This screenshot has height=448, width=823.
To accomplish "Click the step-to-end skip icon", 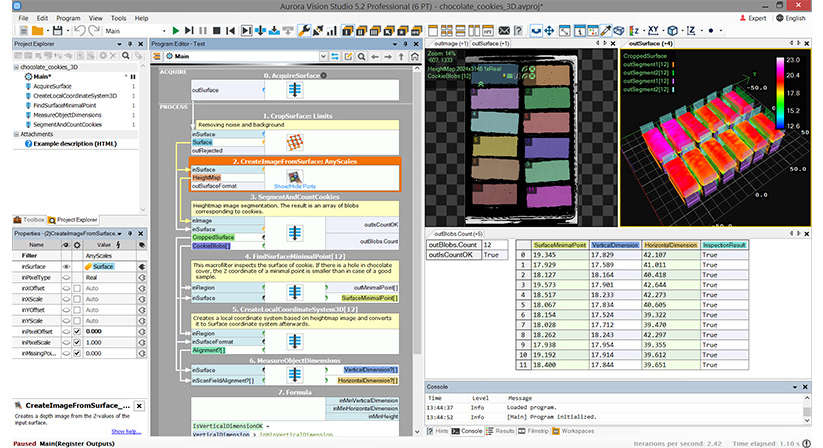I will 189,31.
